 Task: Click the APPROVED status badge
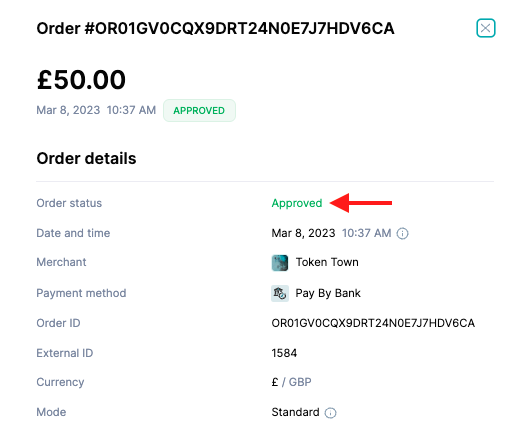(x=199, y=110)
